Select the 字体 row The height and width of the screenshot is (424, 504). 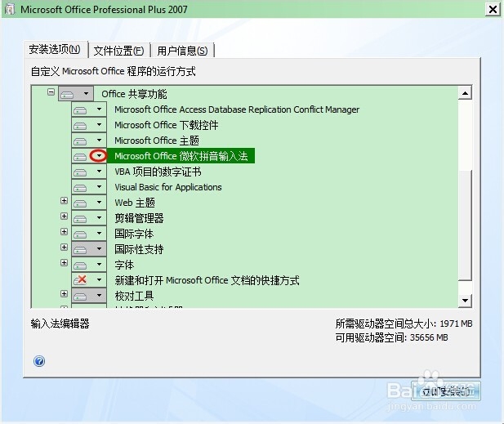124,265
